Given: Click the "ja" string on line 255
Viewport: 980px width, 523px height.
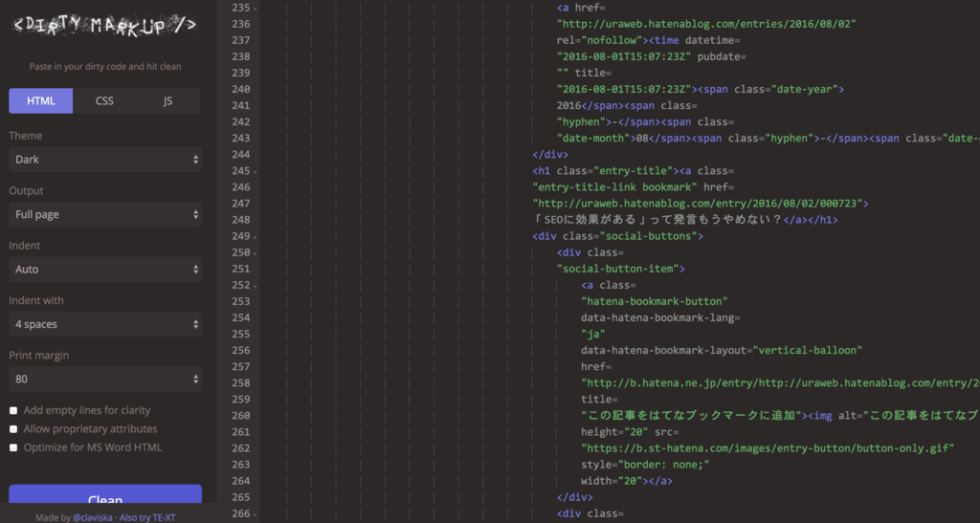Looking at the screenshot, I should pyautogui.click(x=593, y=334).
